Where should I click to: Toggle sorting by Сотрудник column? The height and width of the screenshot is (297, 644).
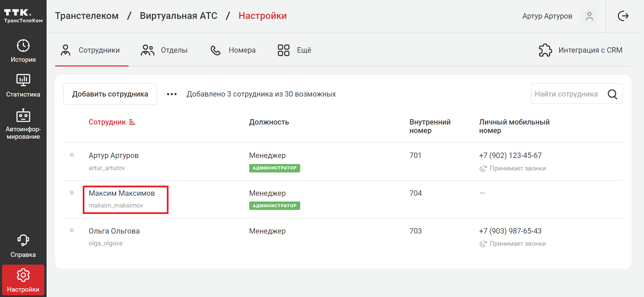tap(112, 122)
